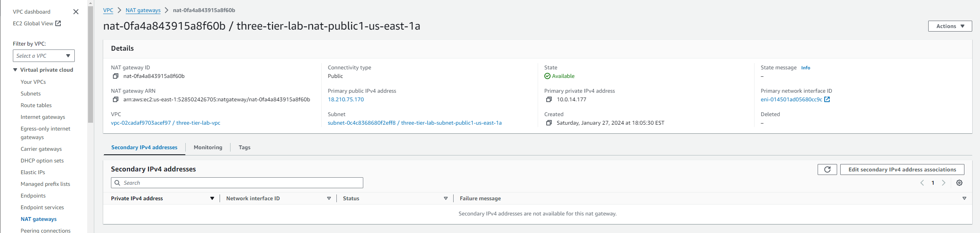Click the refresh icon for secondary addresses
The width and height of the screenshot is (980, 233).
[827, 169]
